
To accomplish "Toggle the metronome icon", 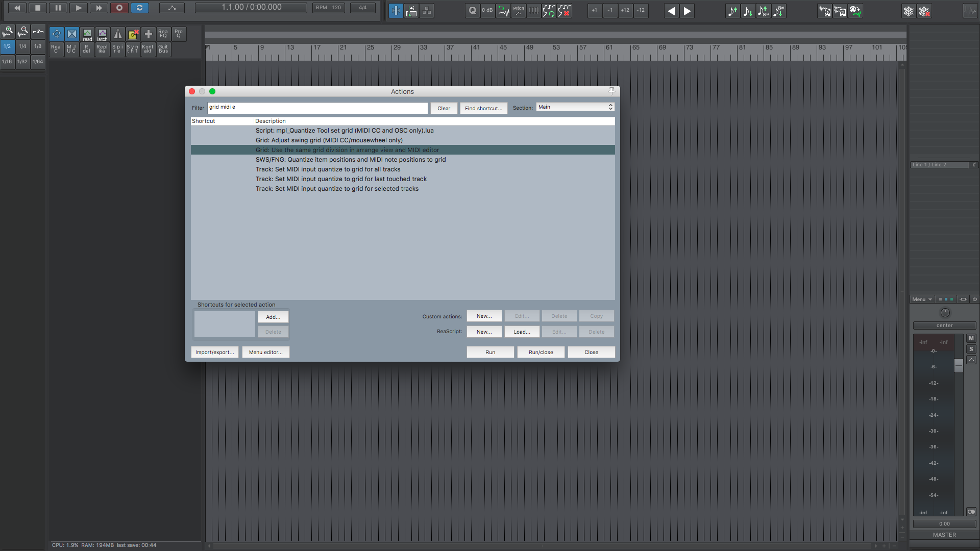I will pyautogui.click(x=117, y=34).
